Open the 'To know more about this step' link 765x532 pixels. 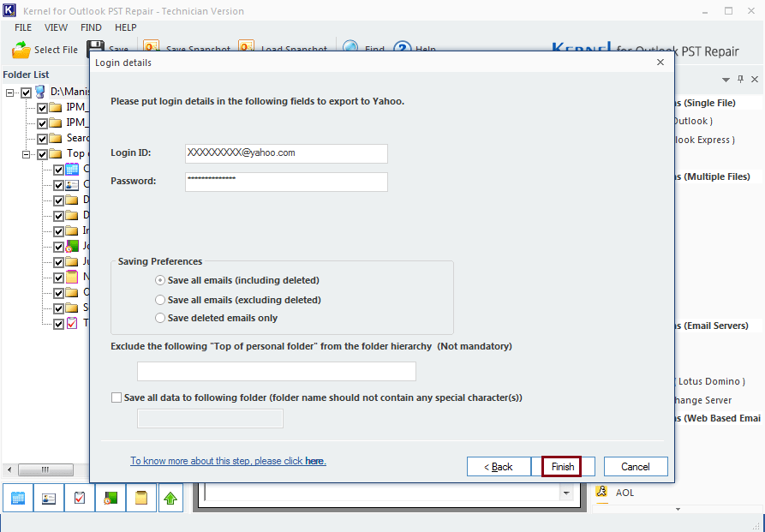tap(229, 461)
